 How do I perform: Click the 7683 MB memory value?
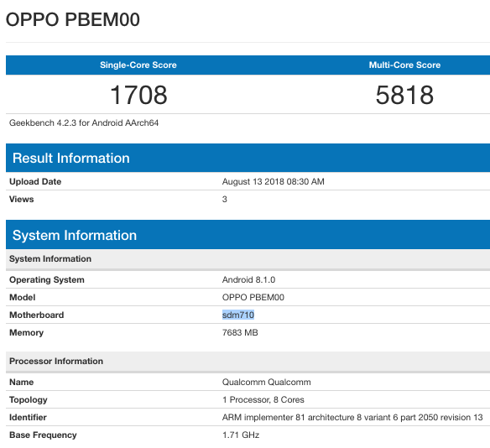coord(240,333)
